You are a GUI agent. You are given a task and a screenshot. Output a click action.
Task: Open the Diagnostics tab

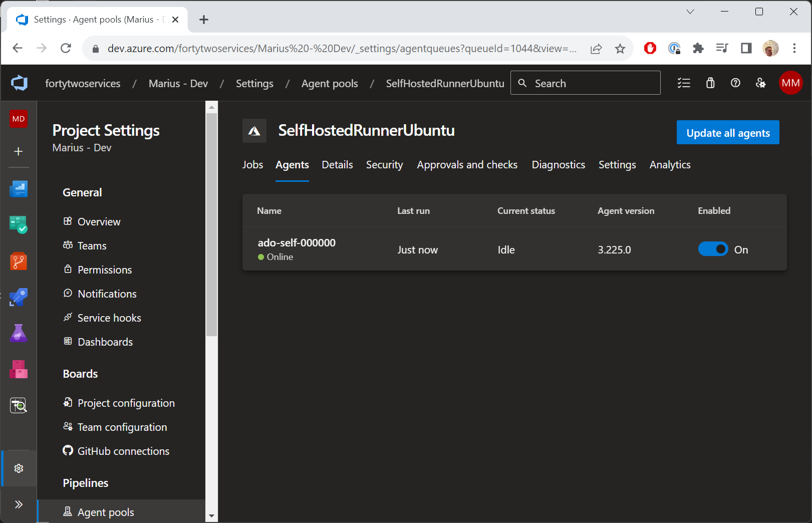click(558, 165)
